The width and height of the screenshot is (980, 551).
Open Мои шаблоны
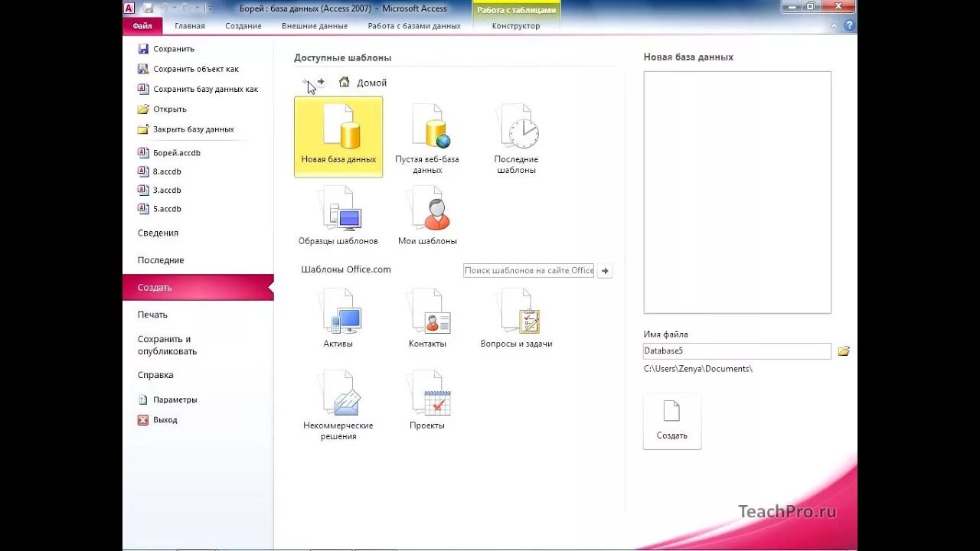(x=427, y=216)
